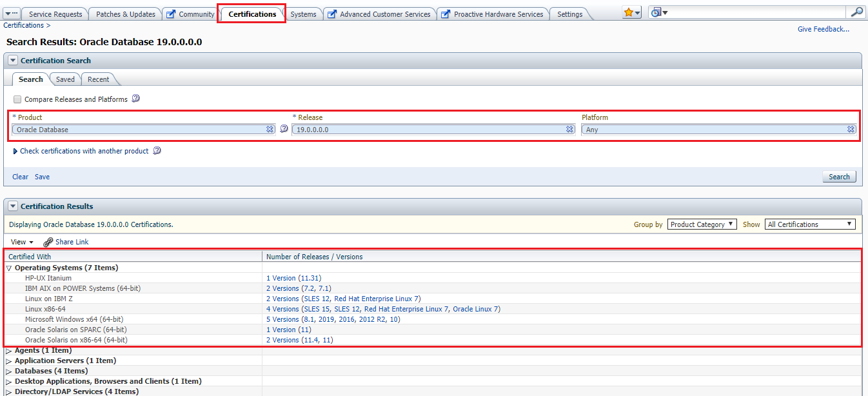868x396 pixels.
Task: Open HP-UX 1 Version (11.31) link
Action: 293,278
